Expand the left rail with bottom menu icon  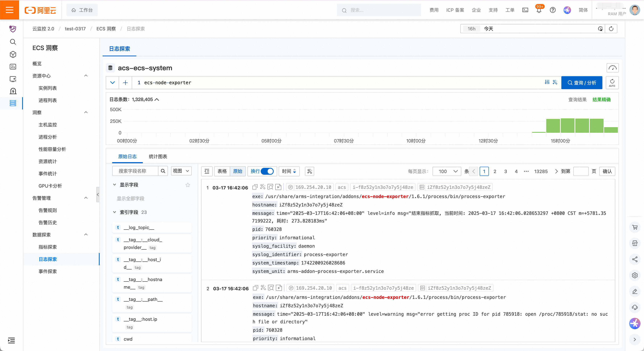coord(11,340)
